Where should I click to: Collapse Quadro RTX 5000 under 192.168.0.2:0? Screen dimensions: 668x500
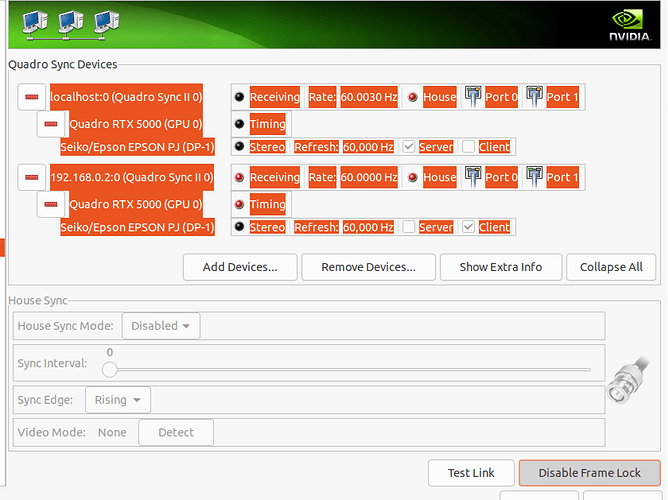point(51,204)
